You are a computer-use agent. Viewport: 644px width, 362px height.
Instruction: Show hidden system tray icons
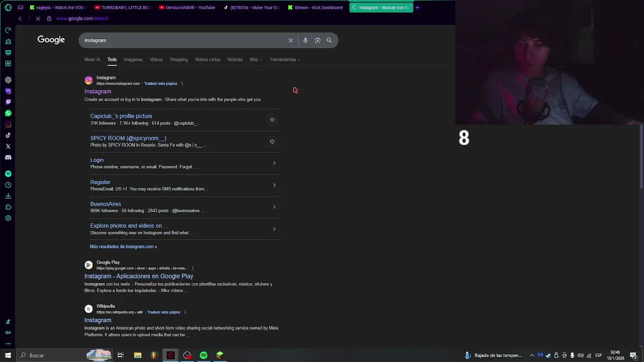point(532,355)
